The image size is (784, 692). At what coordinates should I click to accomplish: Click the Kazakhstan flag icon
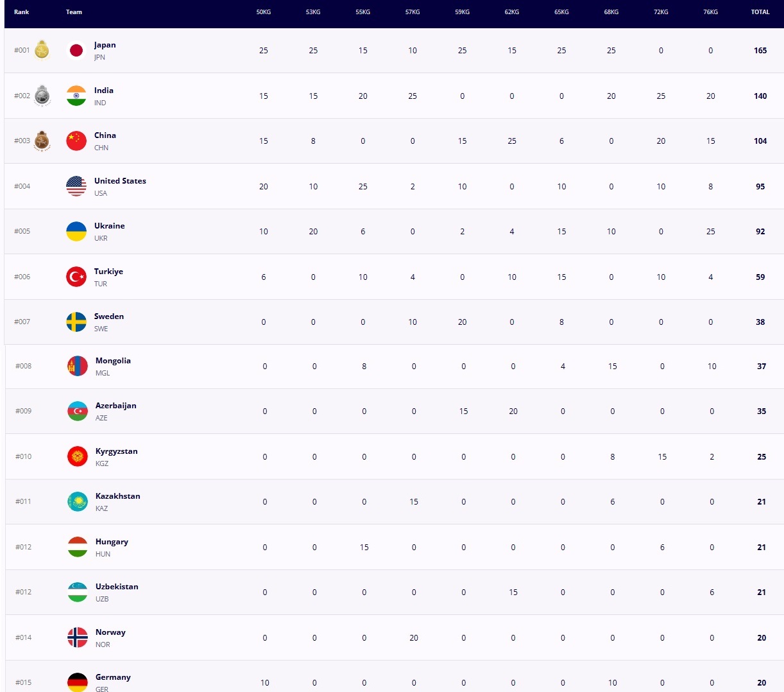pyautogui.click(x=78, y=502)
